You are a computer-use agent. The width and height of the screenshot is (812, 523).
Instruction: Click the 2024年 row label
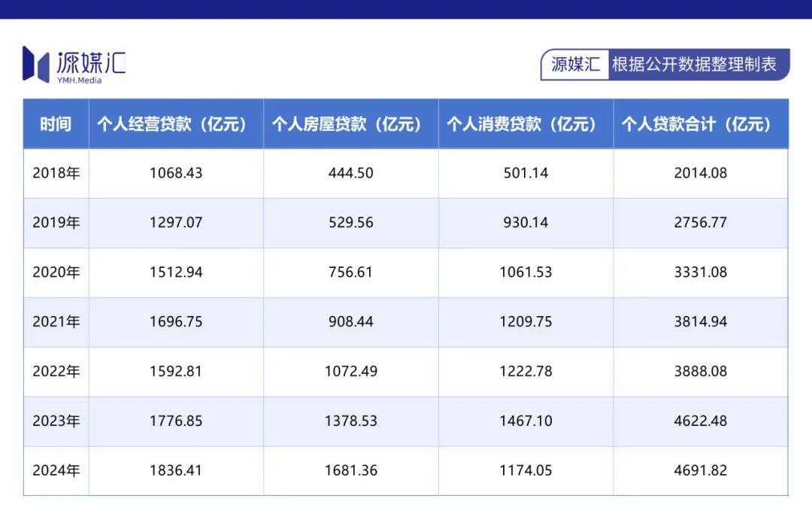pos(56,470)
